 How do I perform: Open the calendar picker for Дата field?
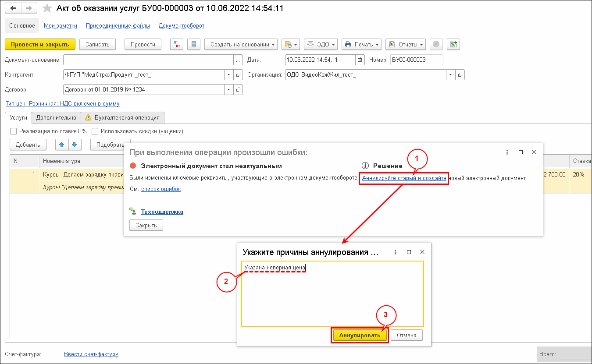[360, 60]
